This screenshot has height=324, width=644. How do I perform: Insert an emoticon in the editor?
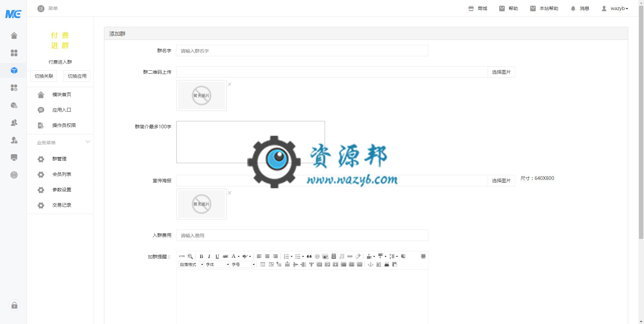tap(317, 256)
